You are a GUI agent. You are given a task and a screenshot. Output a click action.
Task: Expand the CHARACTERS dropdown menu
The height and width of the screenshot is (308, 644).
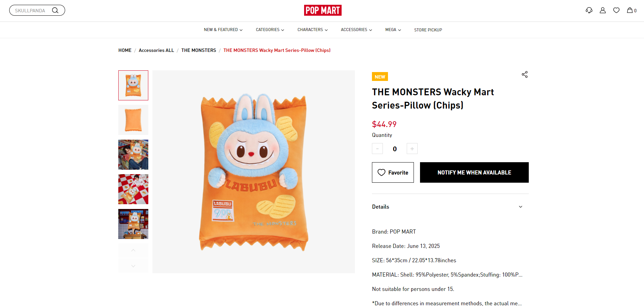click(313, 30)
